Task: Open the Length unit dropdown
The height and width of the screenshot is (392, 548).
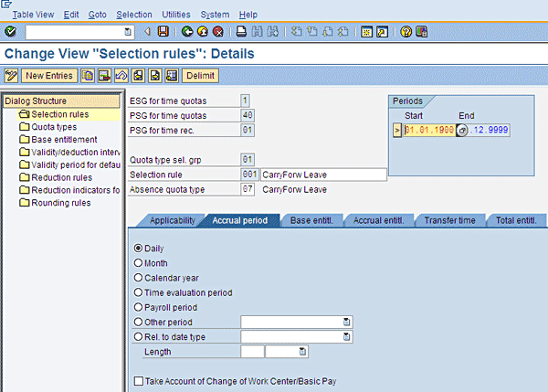Action: pos(302,352)
